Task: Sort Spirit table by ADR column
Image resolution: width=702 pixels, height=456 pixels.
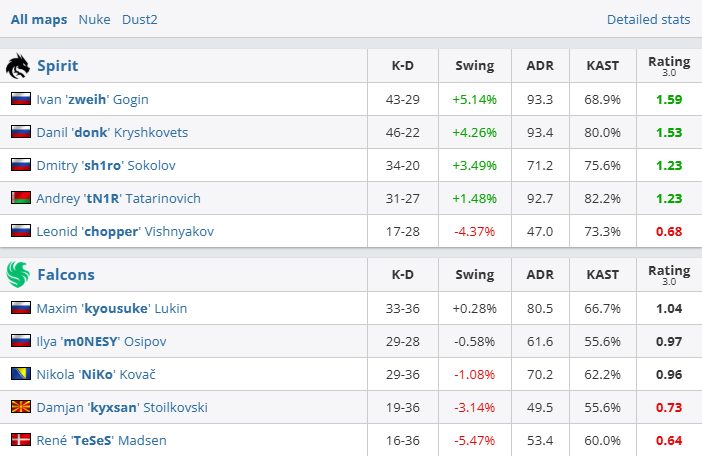Action: coord(540,67)
